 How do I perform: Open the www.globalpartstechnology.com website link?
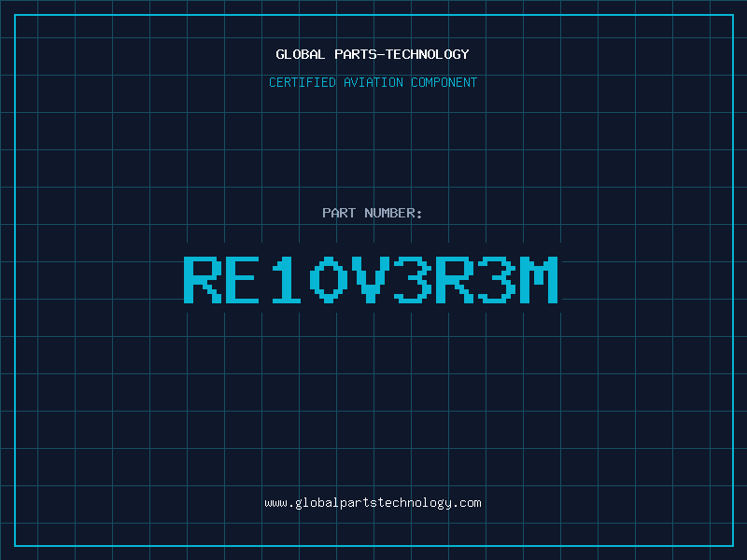coord(373,503)
